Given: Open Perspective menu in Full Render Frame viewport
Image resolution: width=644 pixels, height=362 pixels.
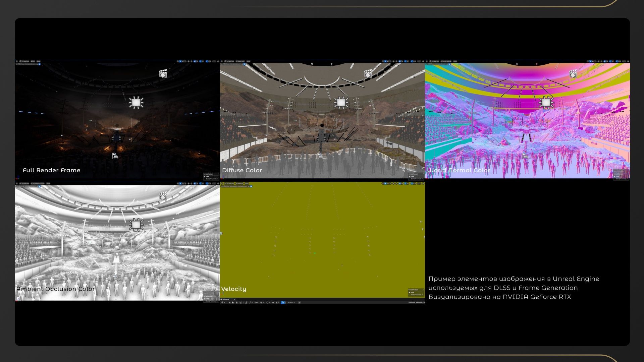Looking at the screenshot, I should coord(24,61).
